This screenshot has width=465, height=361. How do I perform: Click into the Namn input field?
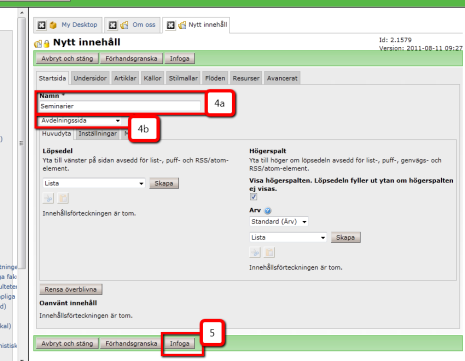120,106
